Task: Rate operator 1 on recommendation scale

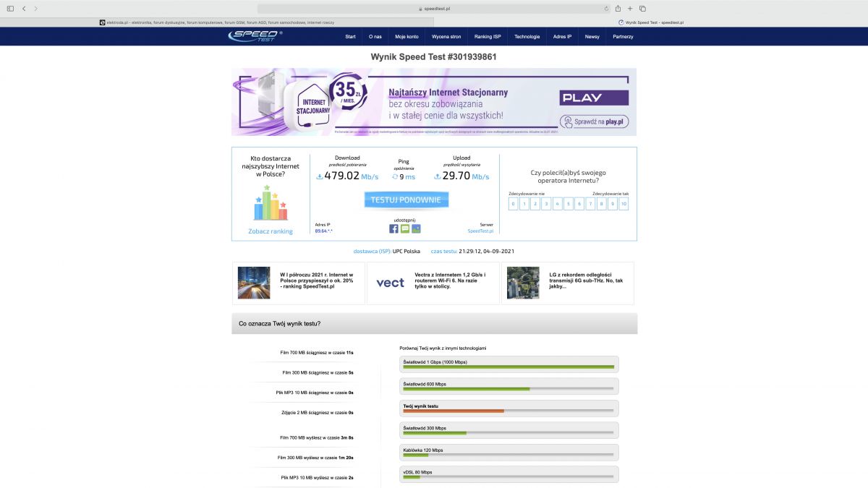Action: [x=524, y=205]
